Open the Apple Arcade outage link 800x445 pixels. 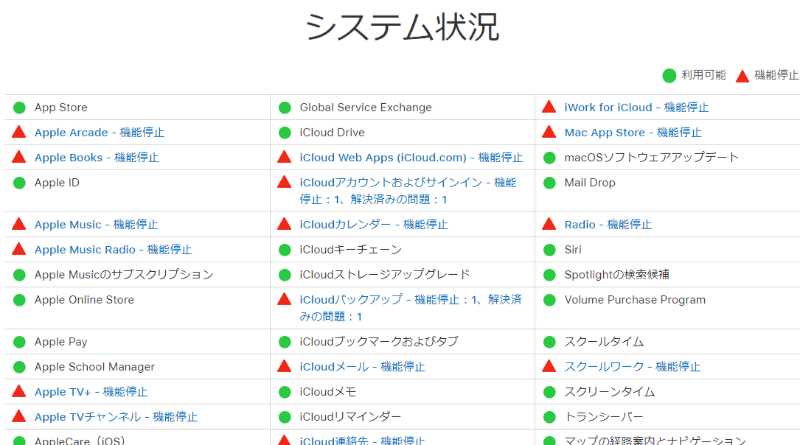click(99, 133)
